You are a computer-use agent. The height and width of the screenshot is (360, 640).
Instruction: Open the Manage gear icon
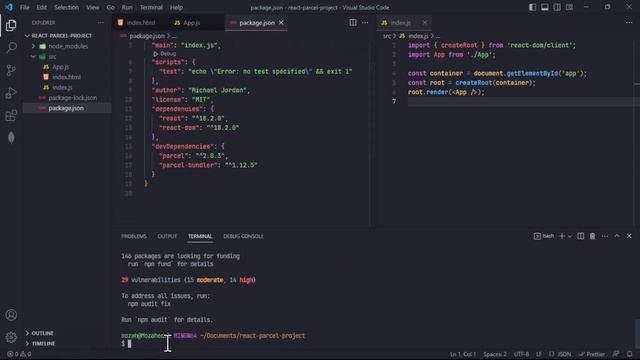[x=11, y=337]
